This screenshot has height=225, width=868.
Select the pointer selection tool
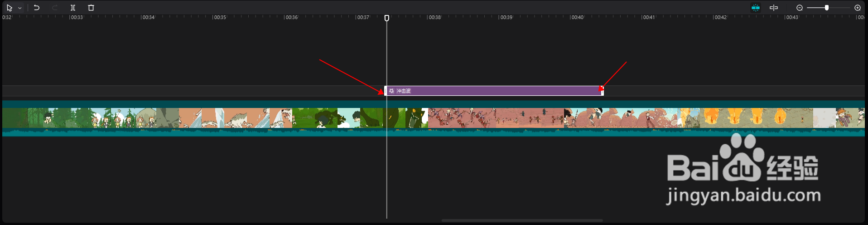[10, 8]
